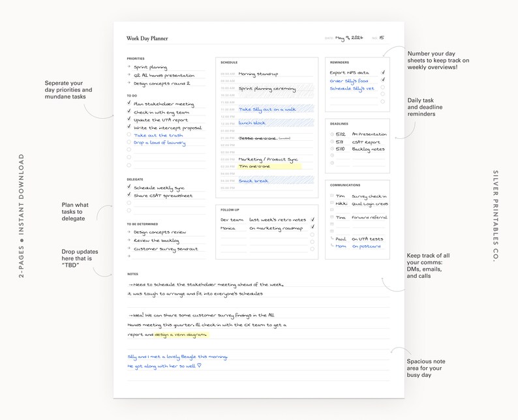Select the Morning standup schedule entry
The image size is (518, 420).
coord(258,74)
